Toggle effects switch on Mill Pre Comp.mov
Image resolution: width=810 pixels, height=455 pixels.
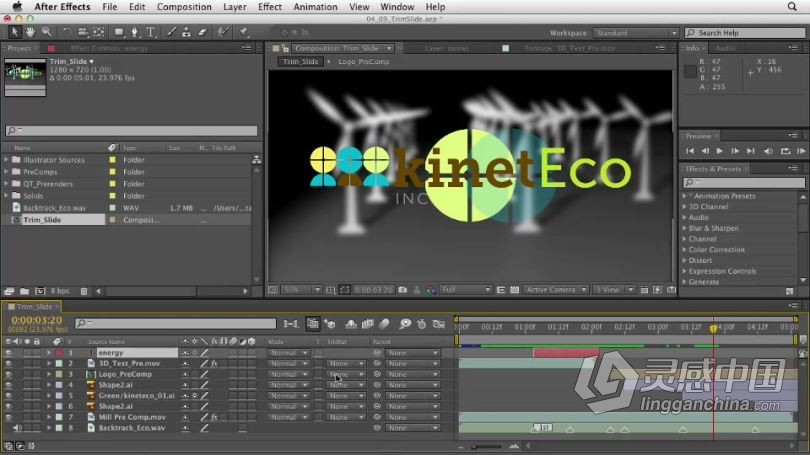[214, 417]
